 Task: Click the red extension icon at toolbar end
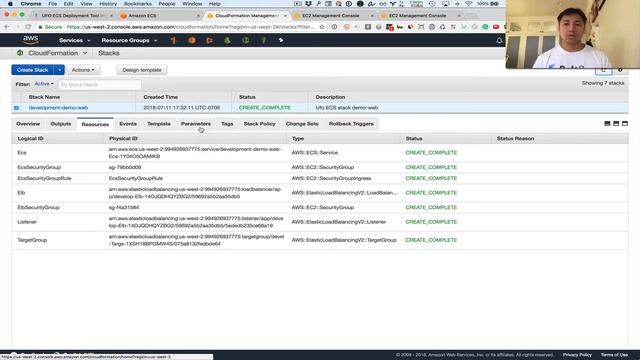496,27
